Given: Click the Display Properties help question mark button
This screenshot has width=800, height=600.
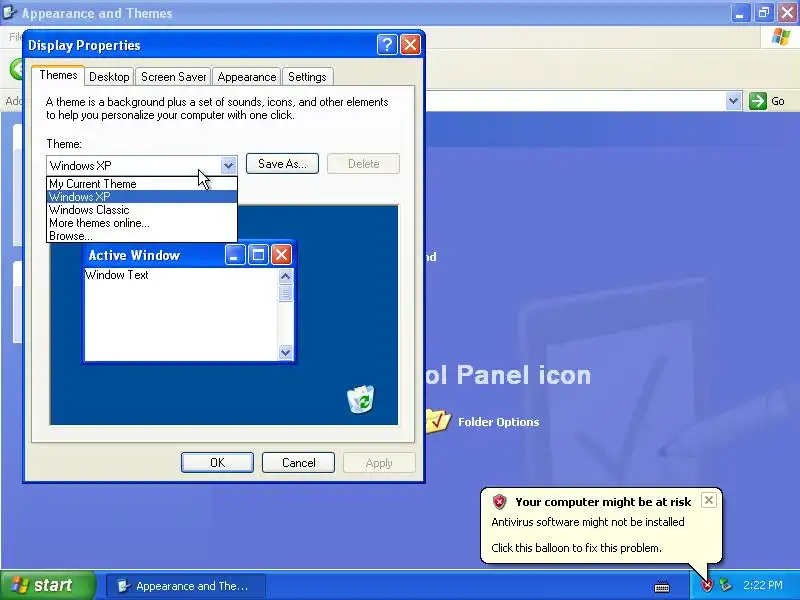Looking at the screenshot, I should [x=387, y=45].
